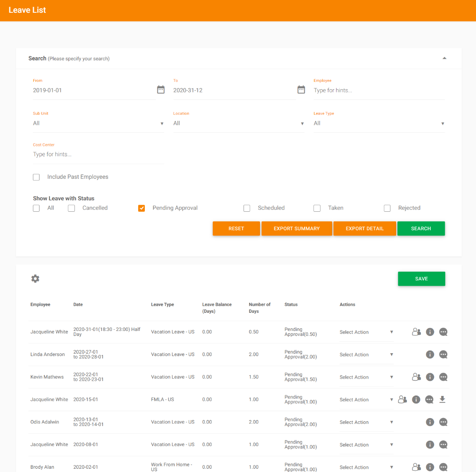Open Select Action for Kevin Mathews
Image resolution: width=476 pixels, height=472 pixels.
367,377
